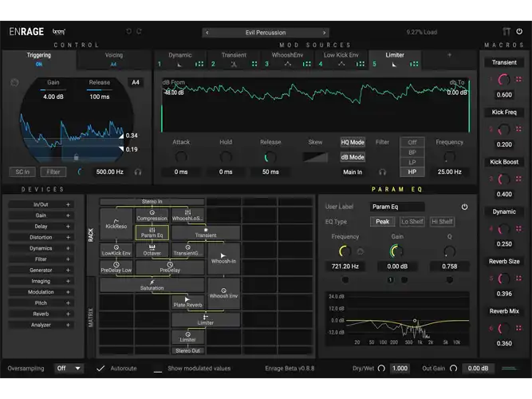Click the trigger circle icon beside Gain
The width and height of the screenshot is (532, 399).
[x=14, y=82]
